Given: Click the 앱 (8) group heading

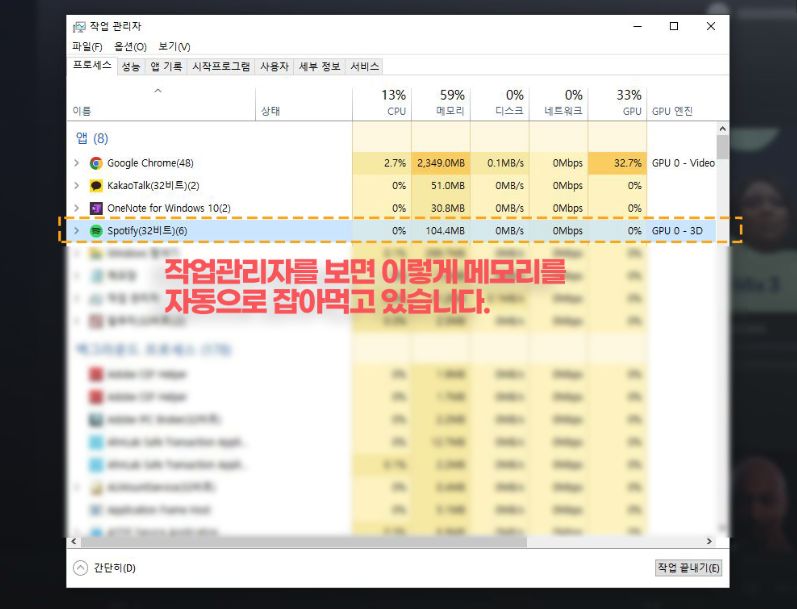Looking at the screenshot, I should [92, 138].
